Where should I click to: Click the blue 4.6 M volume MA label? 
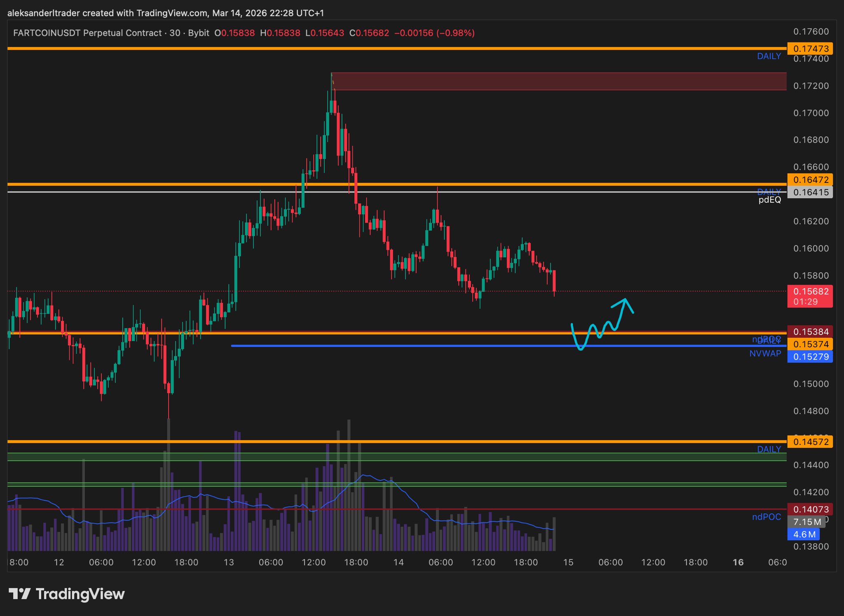tap(804, 534)
